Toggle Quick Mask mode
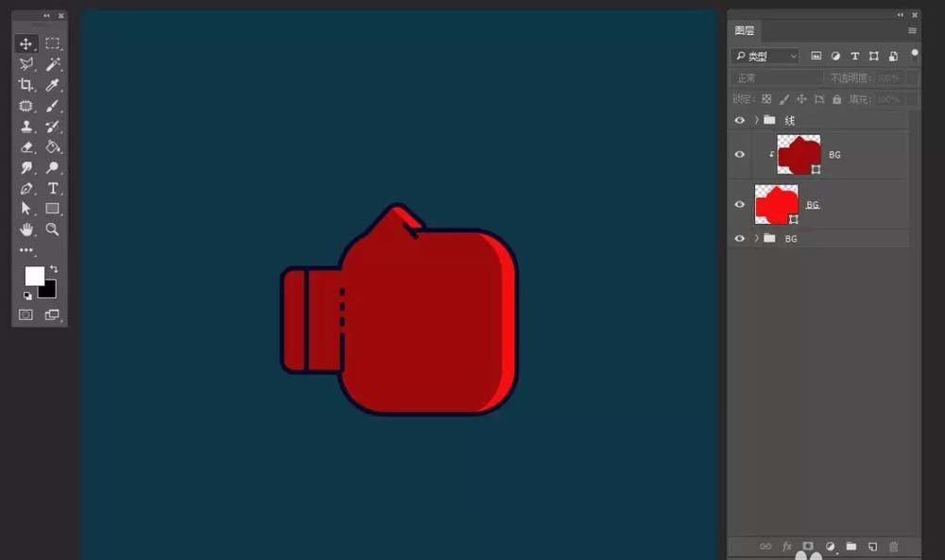Viewport: 945px width, 560px height. [x=26, y=314]
